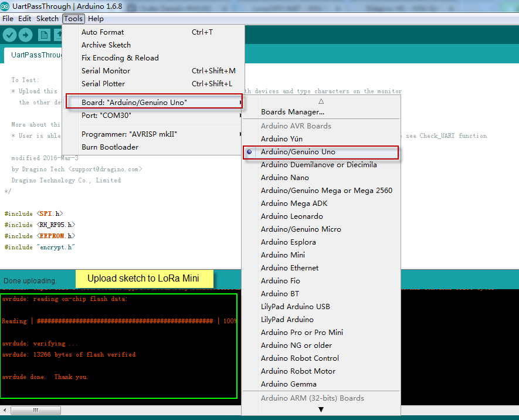519x420 pixels.
Task: Click the Upload arrow toolbar icon
Action: [x=25, y=35]
